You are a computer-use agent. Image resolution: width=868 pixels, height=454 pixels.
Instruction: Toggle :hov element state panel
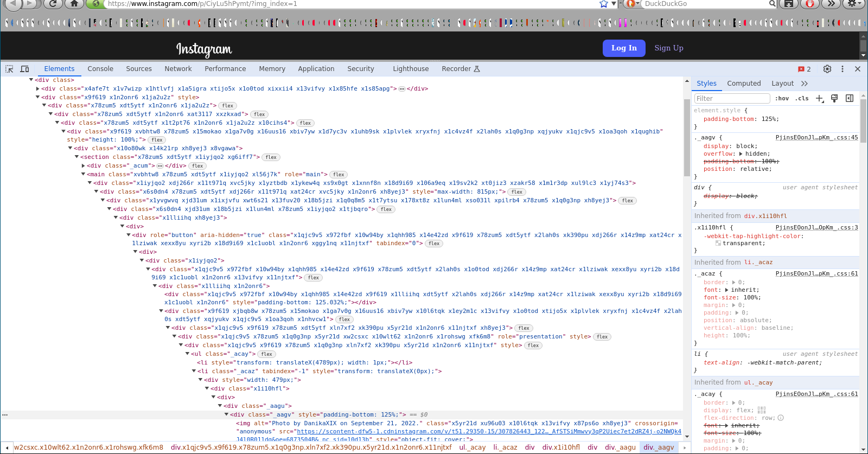click(782, 98)
